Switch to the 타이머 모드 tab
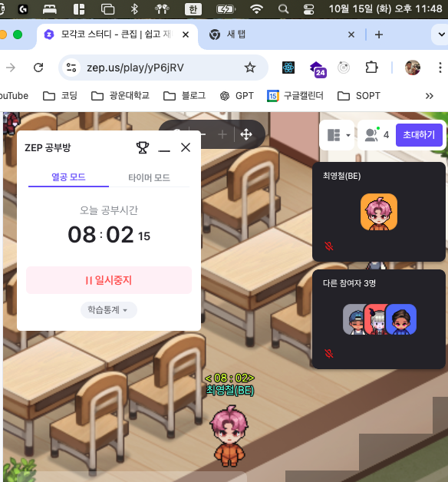448x482 pixels. tap(149, 177)
